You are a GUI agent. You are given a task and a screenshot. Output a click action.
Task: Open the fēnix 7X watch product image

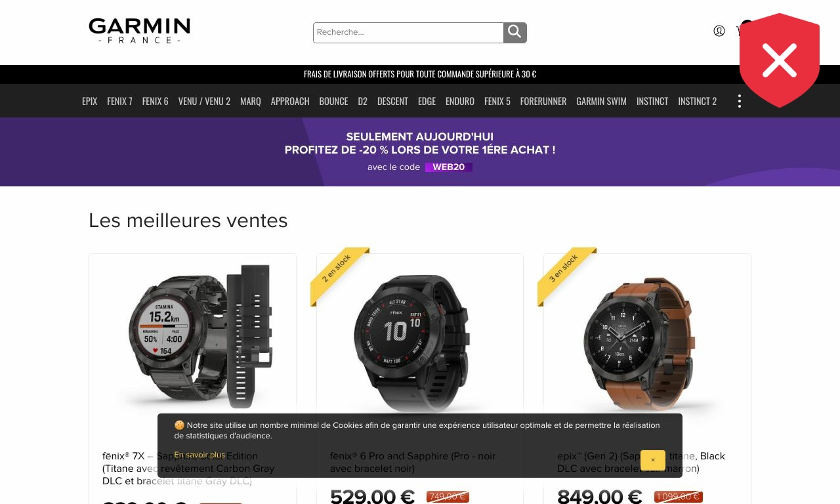tap(192, 335)
